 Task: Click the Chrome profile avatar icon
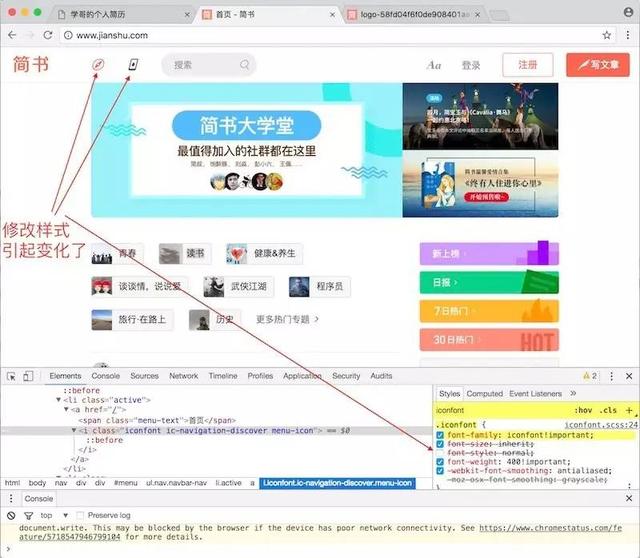629,12
